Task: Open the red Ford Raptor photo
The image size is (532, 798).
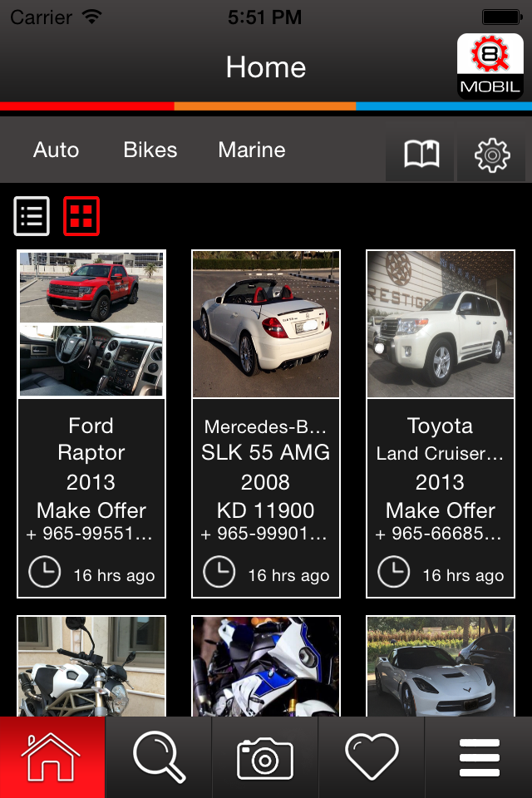Action: 91,323
